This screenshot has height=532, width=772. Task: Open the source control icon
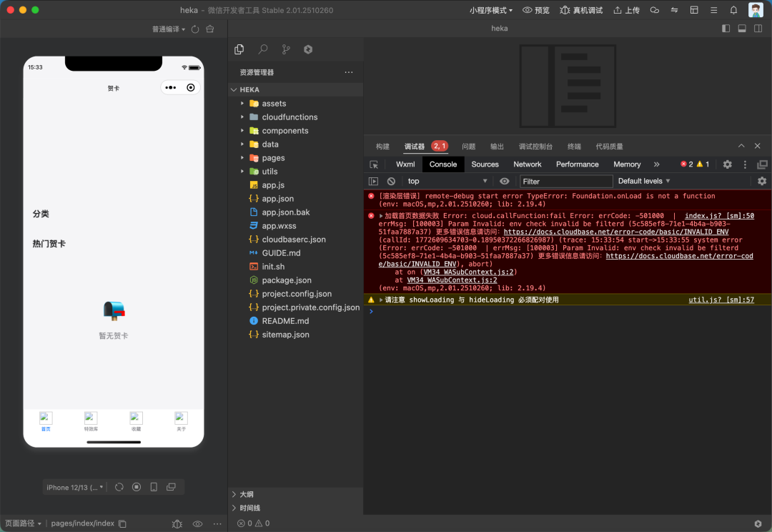pyautogui.click(x=286, y=49)
